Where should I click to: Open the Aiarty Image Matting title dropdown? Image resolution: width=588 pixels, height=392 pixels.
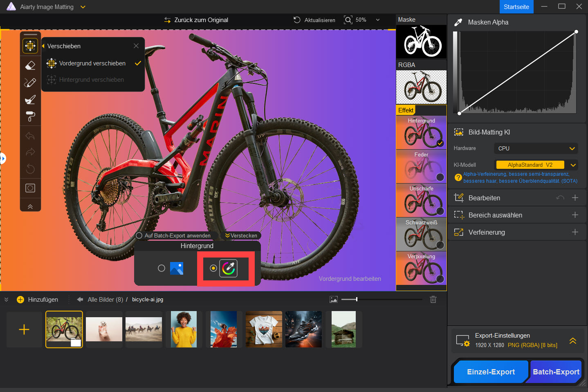(83, 7)
